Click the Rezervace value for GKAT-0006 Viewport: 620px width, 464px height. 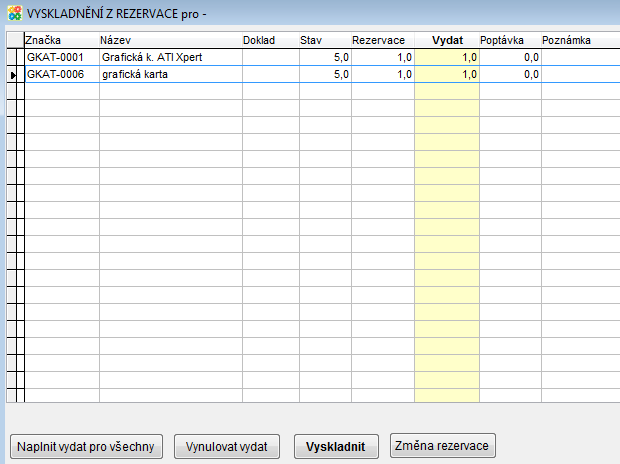click(x=383, y=74)
